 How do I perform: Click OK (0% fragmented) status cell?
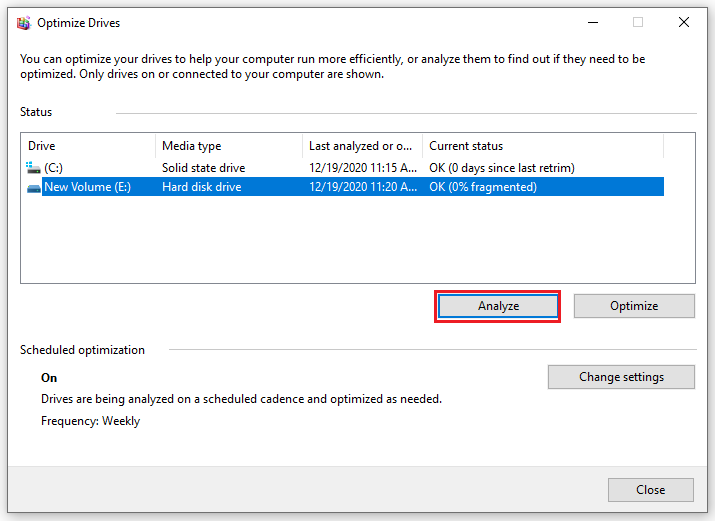[x=483, y=187]
